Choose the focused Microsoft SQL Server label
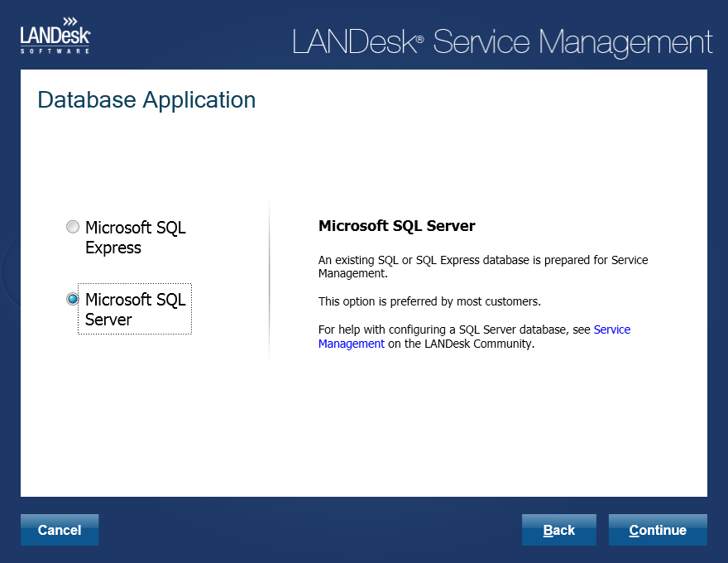Screen dimensions: 728x563 (135, 309)
